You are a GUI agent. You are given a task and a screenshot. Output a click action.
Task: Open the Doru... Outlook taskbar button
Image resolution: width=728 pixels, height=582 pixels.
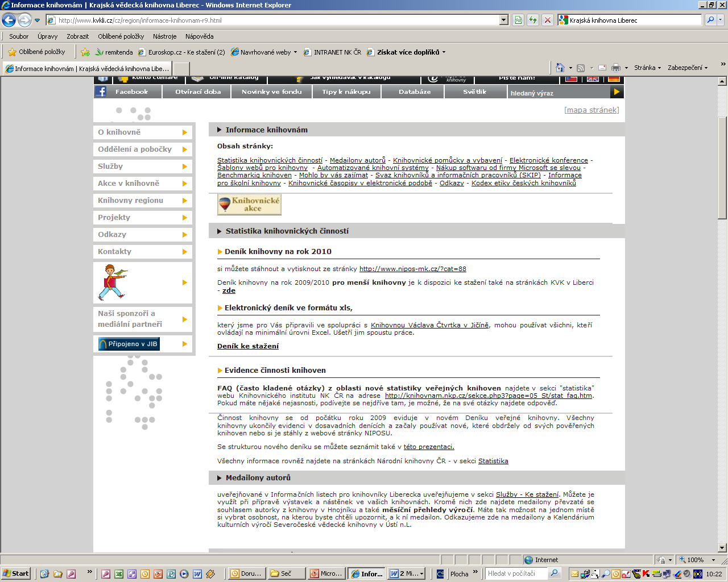246,573
